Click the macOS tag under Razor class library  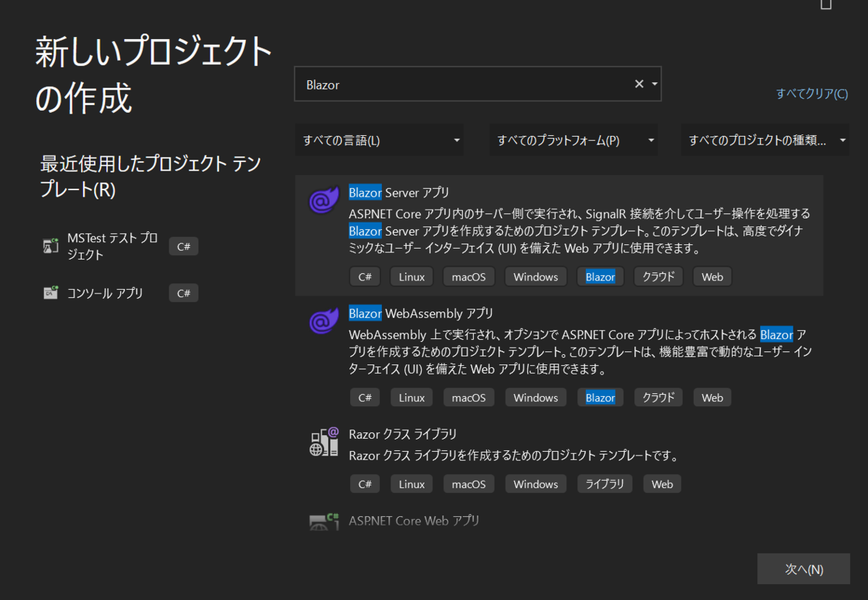click(x=469, y=484)
